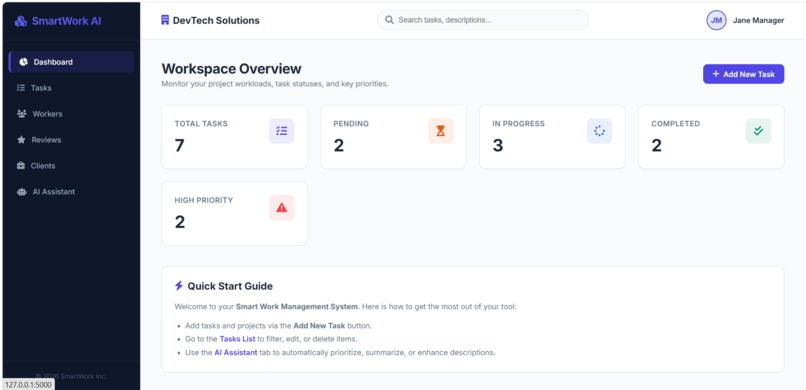806x390 pixels.
Task: Open the Workers section
Action: click(71, 114)
